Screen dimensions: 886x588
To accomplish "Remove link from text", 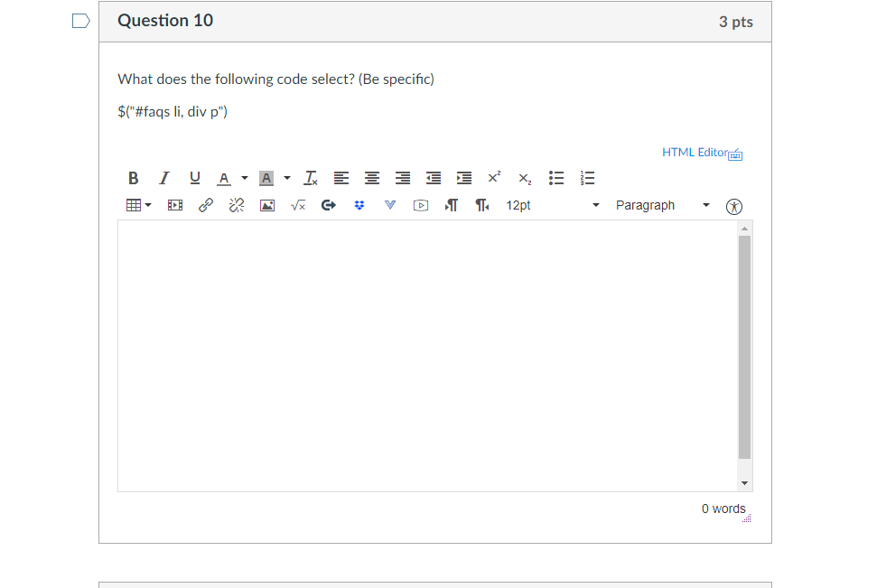I will 237,206.
